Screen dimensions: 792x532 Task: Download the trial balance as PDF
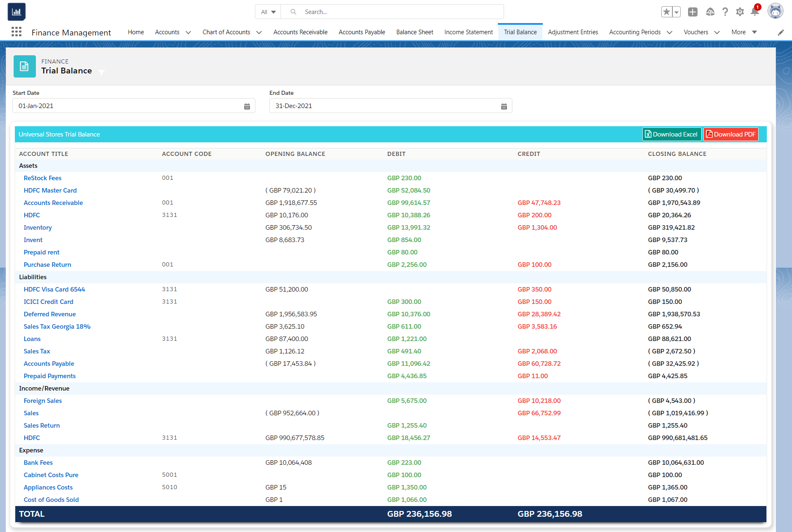pos(731,134)
